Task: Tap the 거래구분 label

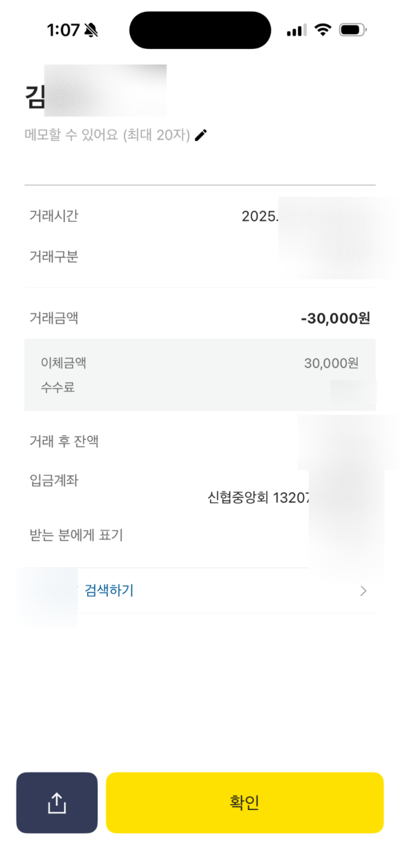Action: point(54,257)
